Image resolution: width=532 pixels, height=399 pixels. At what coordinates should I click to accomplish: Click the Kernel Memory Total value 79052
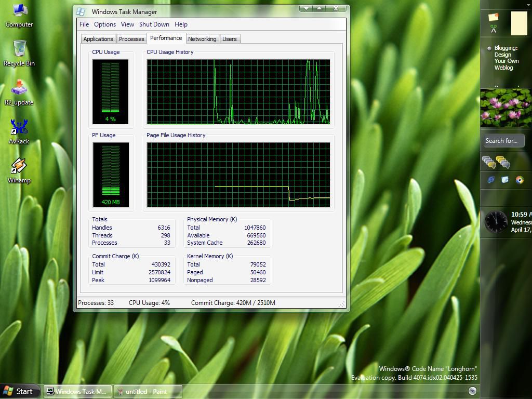[x=258, y=264]
